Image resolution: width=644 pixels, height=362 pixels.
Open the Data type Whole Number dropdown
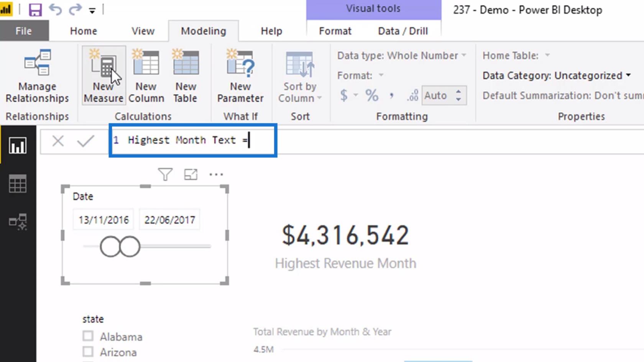tap(402, 56)
